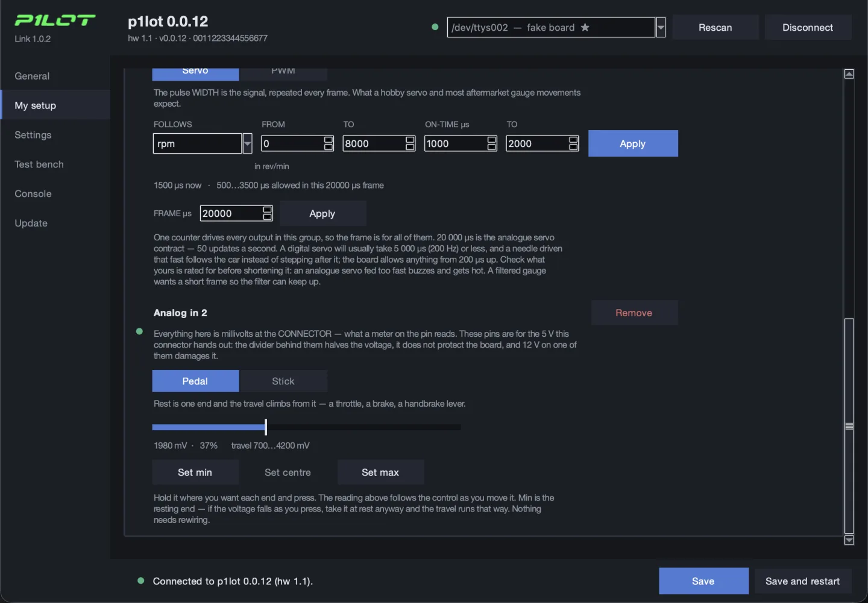Click the stepper on 1000 field
The height and width of the screenshot is (603, 868).
click(x=492, y=143)
